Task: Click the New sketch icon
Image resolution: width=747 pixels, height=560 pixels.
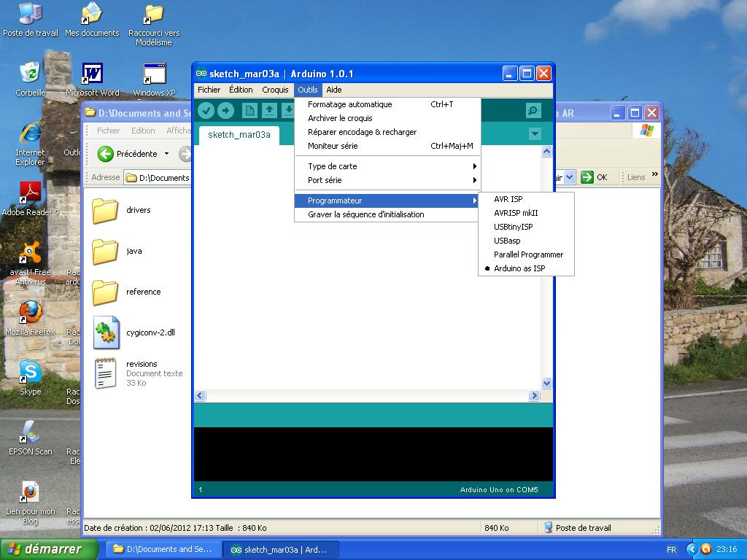Action: point(250,110)
